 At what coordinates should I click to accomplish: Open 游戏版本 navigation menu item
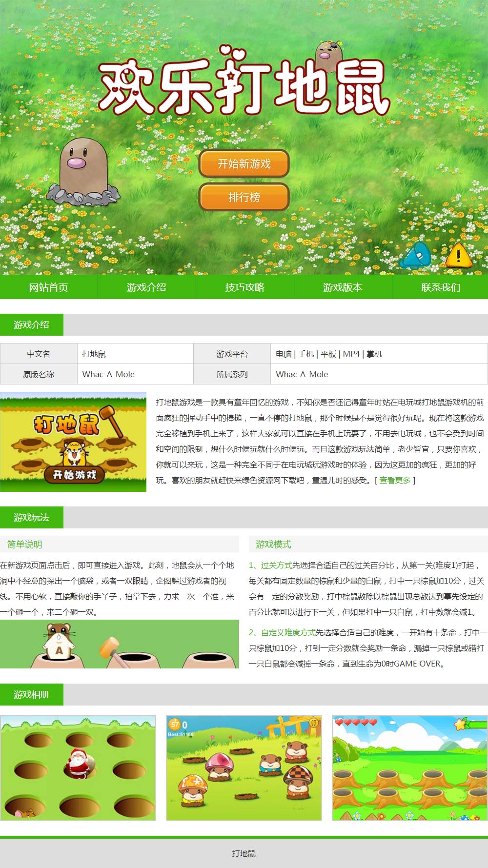(x=343, y=287)
